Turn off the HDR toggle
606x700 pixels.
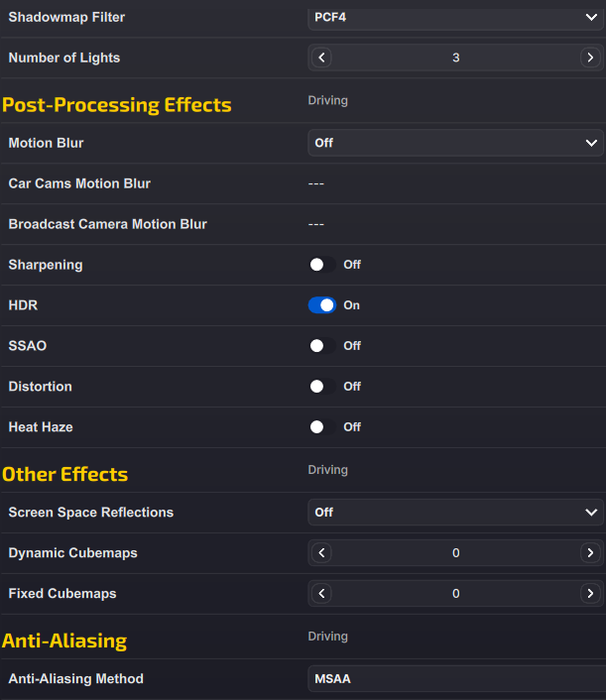pyautogui.click(x=322, y=305)
